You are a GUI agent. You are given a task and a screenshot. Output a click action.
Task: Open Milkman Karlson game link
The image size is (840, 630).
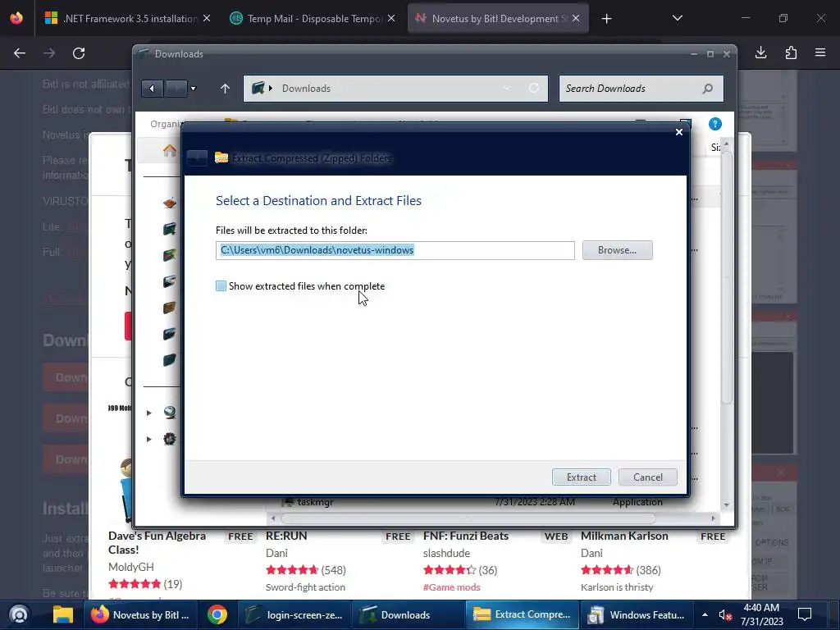click(624, 536)
